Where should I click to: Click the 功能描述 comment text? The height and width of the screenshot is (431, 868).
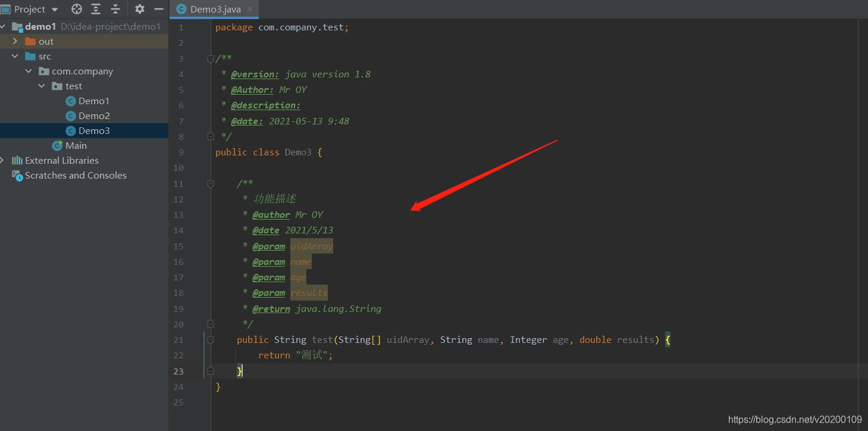click(x=275, y=199)
